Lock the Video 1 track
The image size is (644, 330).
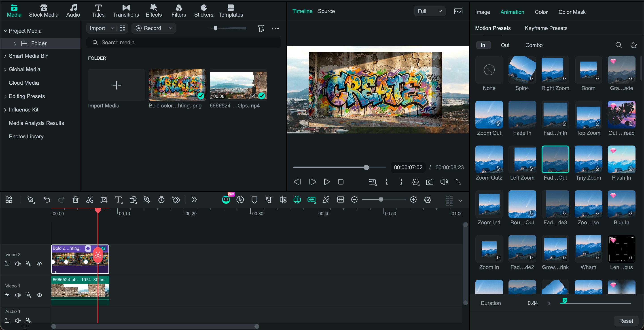coord(7,295)
